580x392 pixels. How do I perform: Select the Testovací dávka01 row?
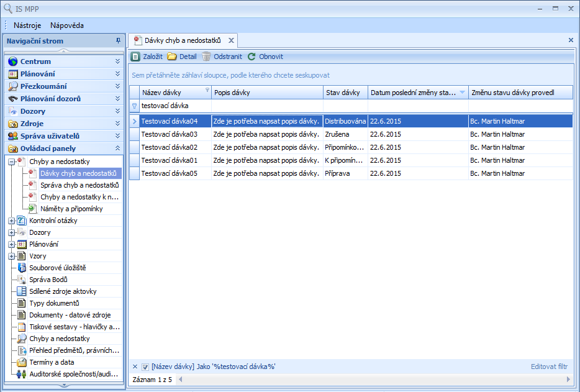[351, 160]
